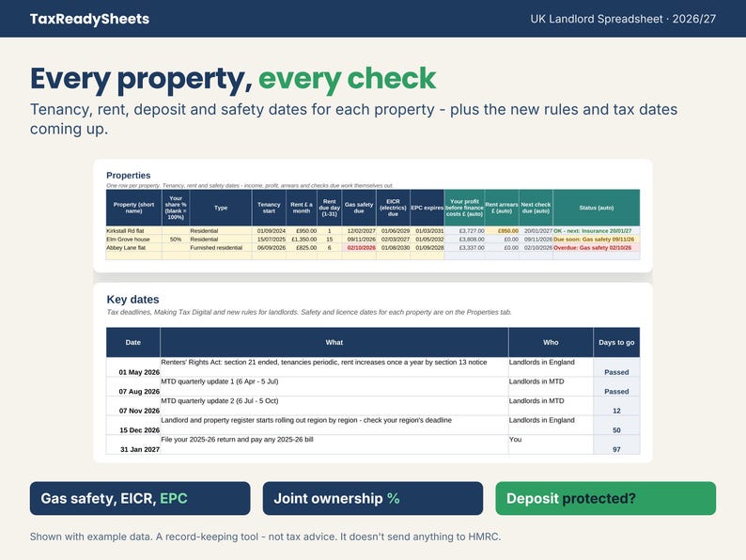Click the 'Abbey Lane flat' property cell
746x560 pixels.
133,248
